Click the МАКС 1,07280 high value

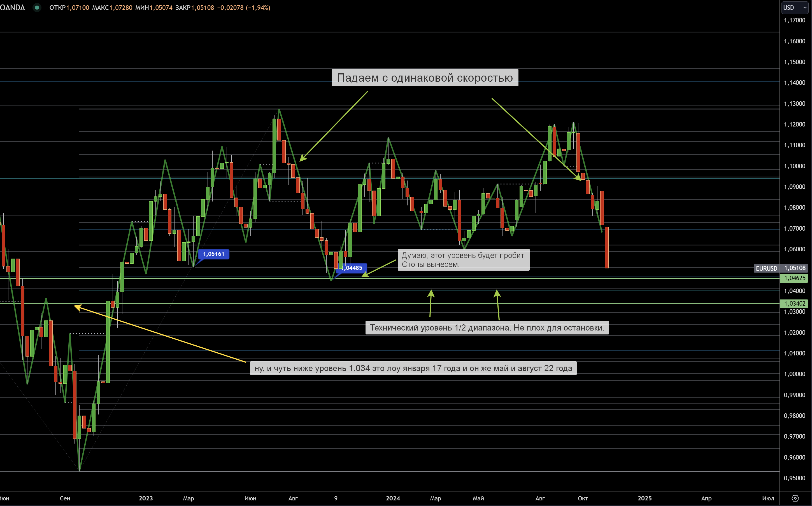point(112,7)
